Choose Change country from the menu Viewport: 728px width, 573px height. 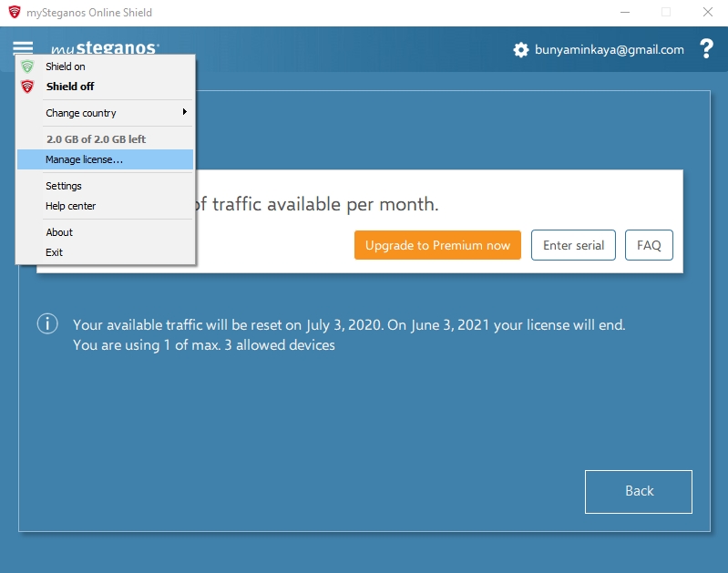pyautogui.click(x=105, y=113)
